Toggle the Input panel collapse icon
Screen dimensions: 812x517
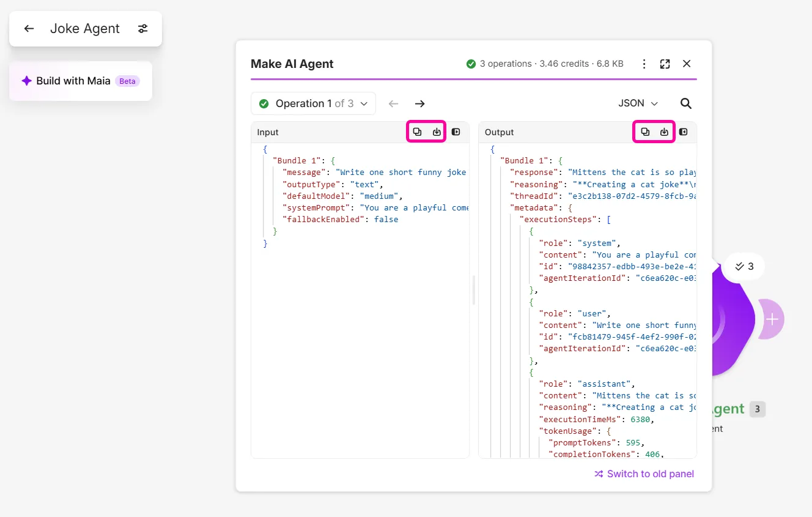coord(456,132)
